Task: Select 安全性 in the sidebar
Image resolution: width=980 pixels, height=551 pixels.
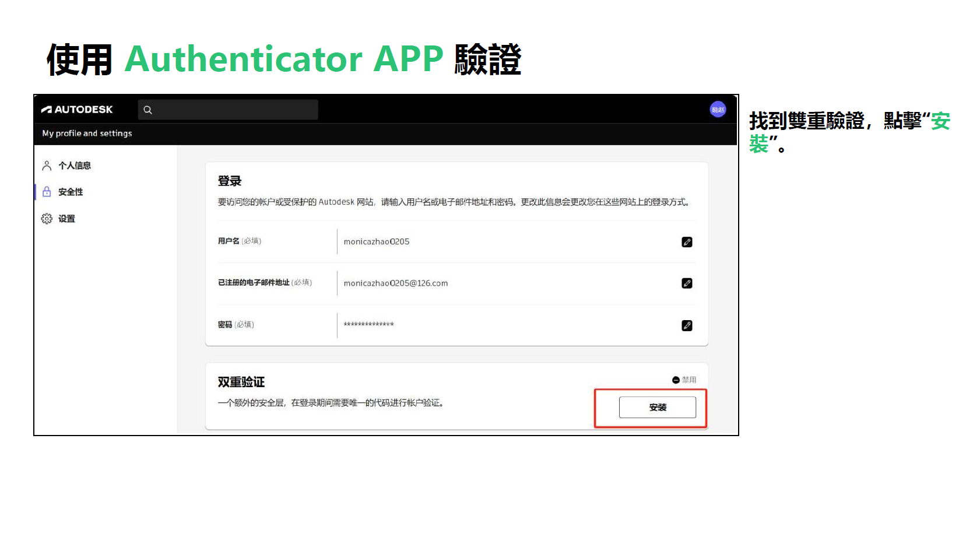Action: (71, 192)
